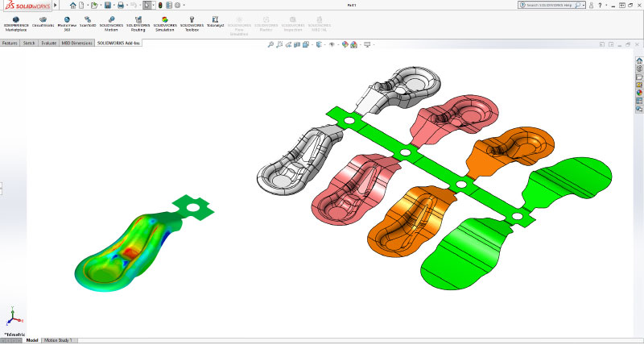
Task: Expand the Open file dropdown arrow
Action: (x=100, y=6)
